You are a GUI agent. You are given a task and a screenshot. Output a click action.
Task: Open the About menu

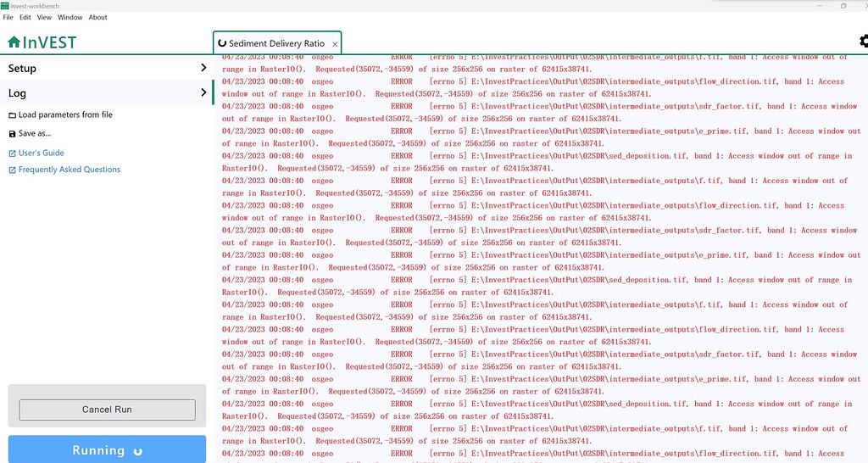[x=98, y=17]
